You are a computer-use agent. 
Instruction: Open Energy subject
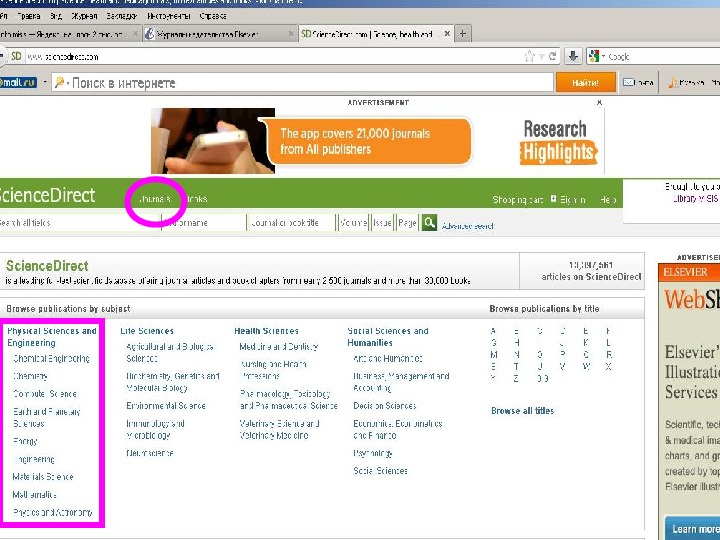25,441
